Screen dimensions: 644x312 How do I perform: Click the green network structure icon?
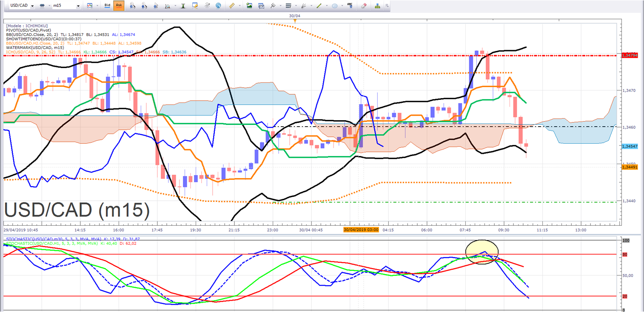378,6
